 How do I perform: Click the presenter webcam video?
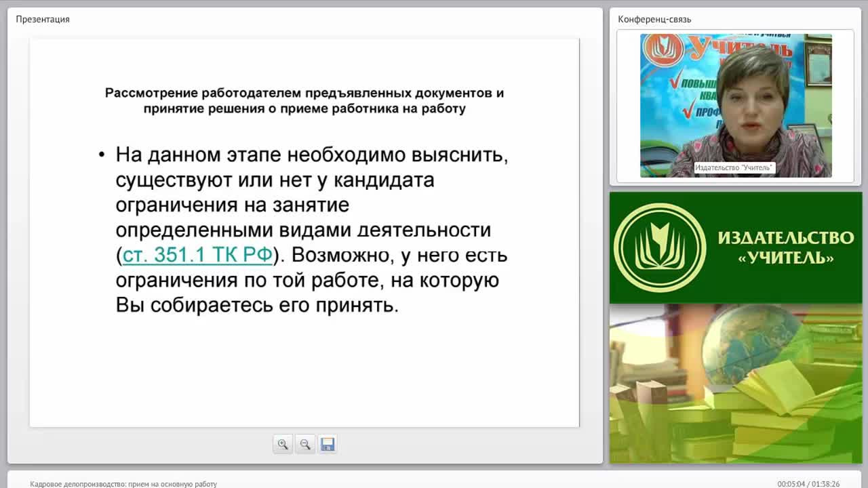tap(736, 106)
